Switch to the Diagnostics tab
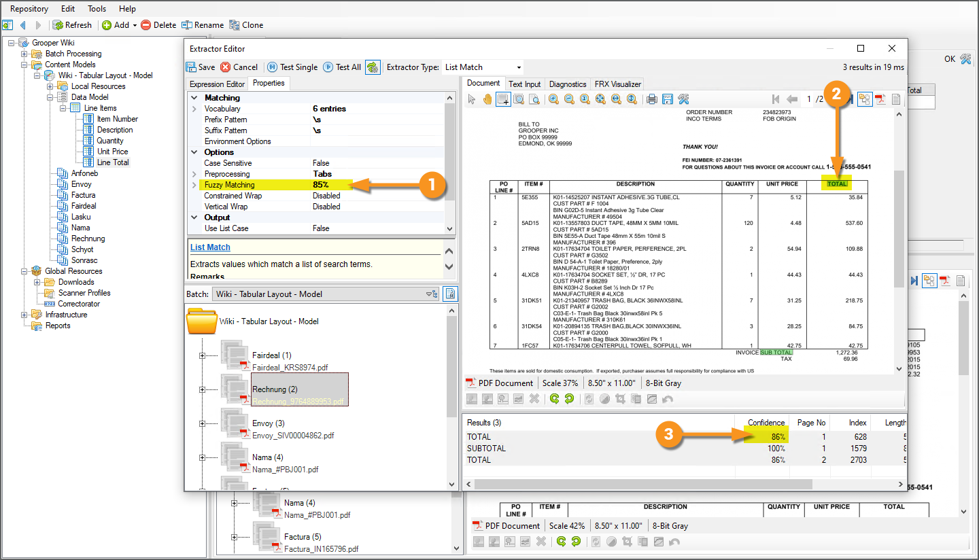 click(x=567, y=84)
